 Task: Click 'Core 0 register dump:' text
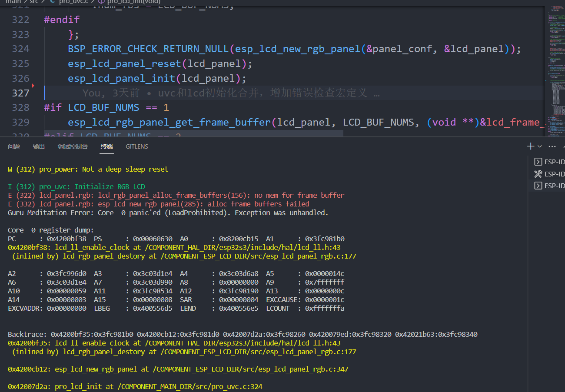51,230
